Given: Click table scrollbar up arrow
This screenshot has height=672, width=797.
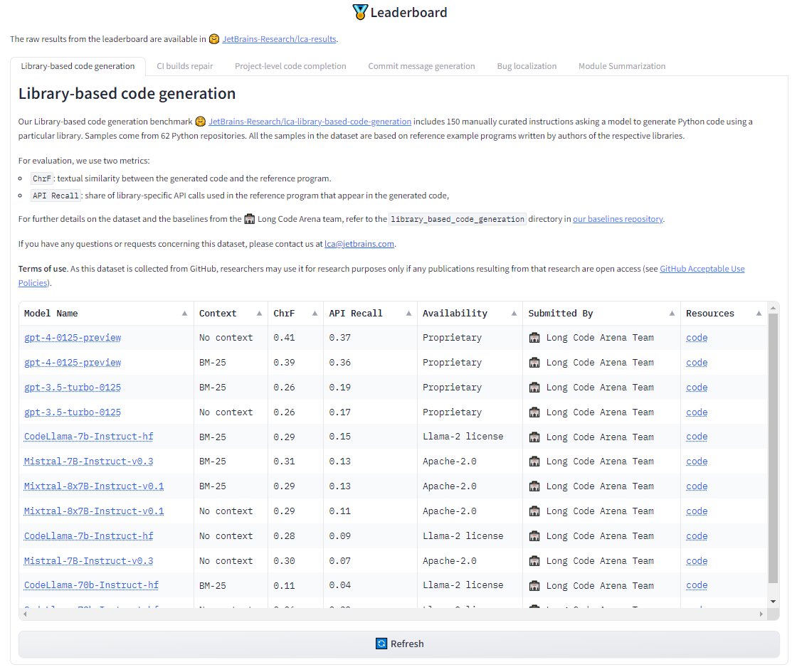Looking at the screenshot, I should pos(773,308).
